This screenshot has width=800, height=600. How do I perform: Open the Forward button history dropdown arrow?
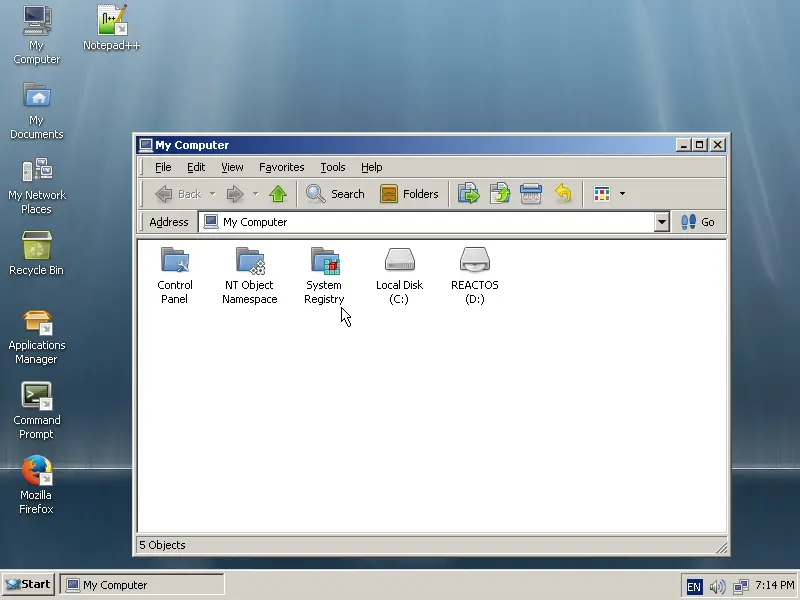click(x=255, y=194)
